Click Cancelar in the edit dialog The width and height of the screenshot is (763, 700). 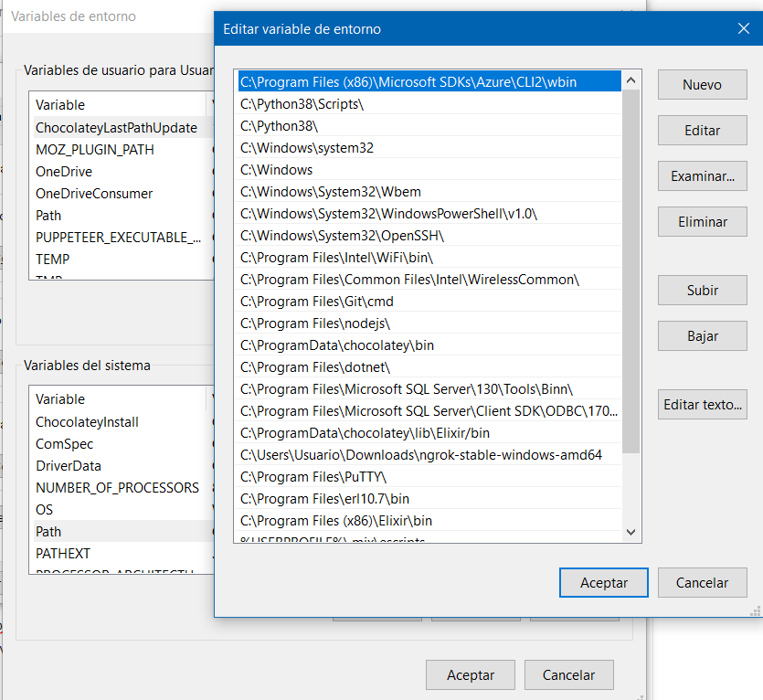point(702,582)
